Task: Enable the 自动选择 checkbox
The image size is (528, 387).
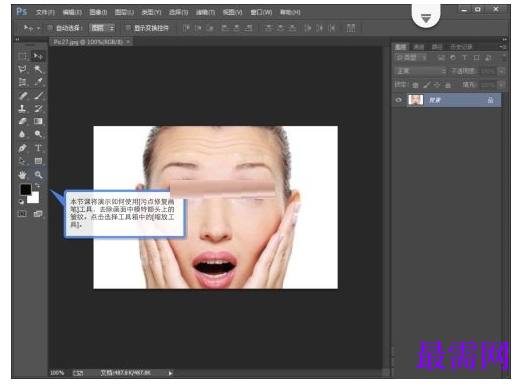Action: tap(50, 28)
